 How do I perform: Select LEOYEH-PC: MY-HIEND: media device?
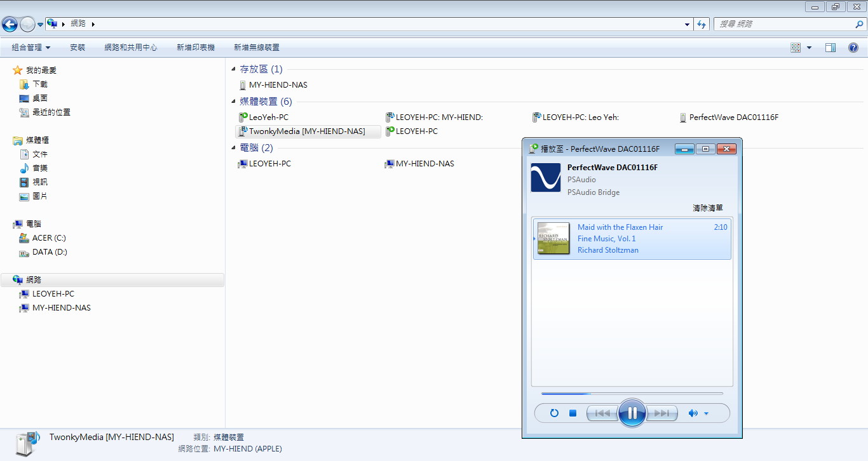[434, 117]
